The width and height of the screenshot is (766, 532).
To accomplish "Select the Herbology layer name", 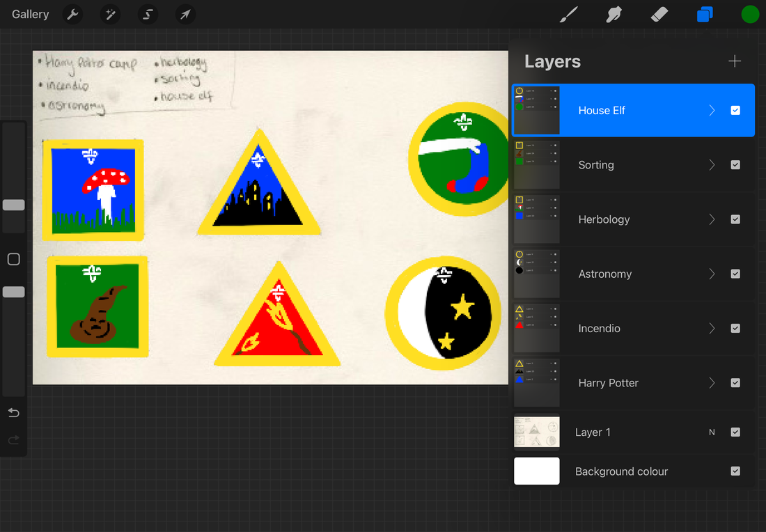I will [x=604, y=219].
